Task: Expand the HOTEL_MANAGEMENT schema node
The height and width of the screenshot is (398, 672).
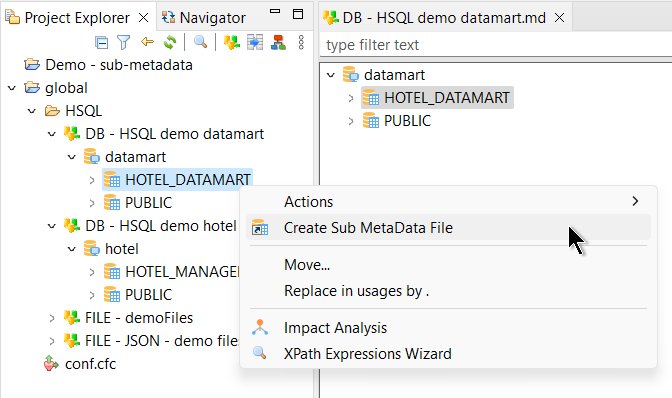Action: pyautogui.click(x=92, y=272)
